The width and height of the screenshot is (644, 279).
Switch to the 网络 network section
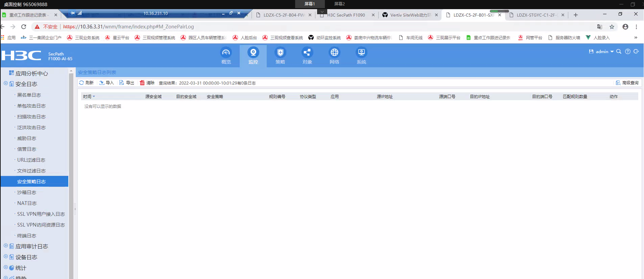(x=334, y=56)
